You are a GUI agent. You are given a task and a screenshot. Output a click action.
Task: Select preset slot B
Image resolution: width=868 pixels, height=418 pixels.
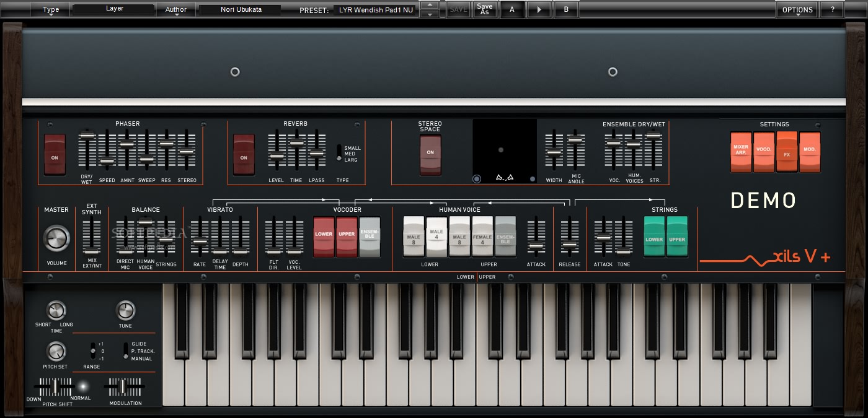(566, 9)
